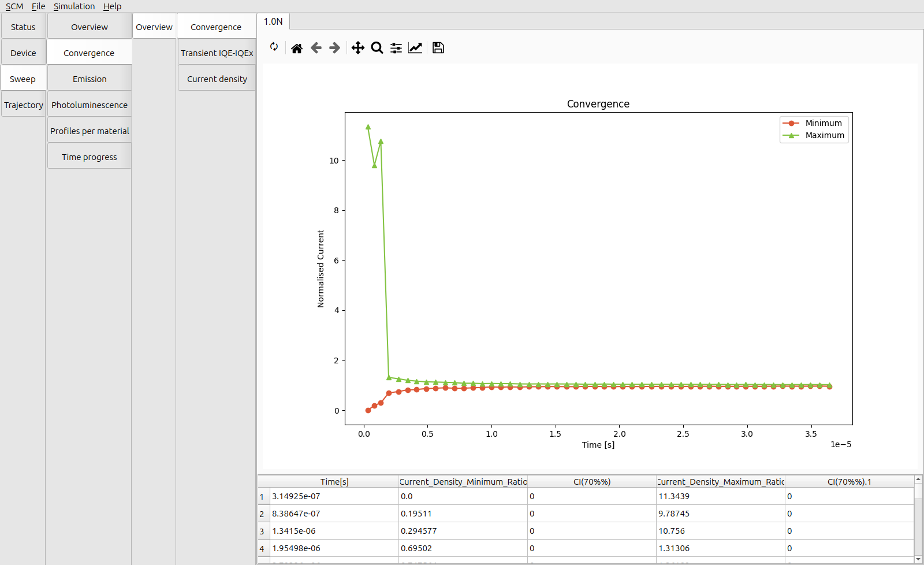Select the Time progress tab

[90, 157]
